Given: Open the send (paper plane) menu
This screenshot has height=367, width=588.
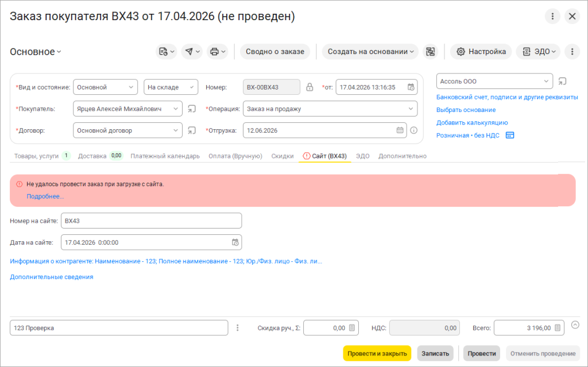Looking at the screenshot, I should (x=192, y=52).
